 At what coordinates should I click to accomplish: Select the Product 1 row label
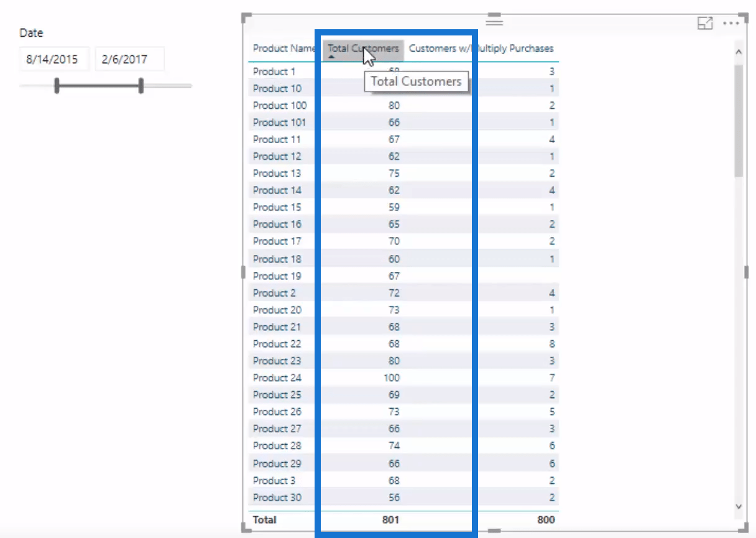[274, 72]
